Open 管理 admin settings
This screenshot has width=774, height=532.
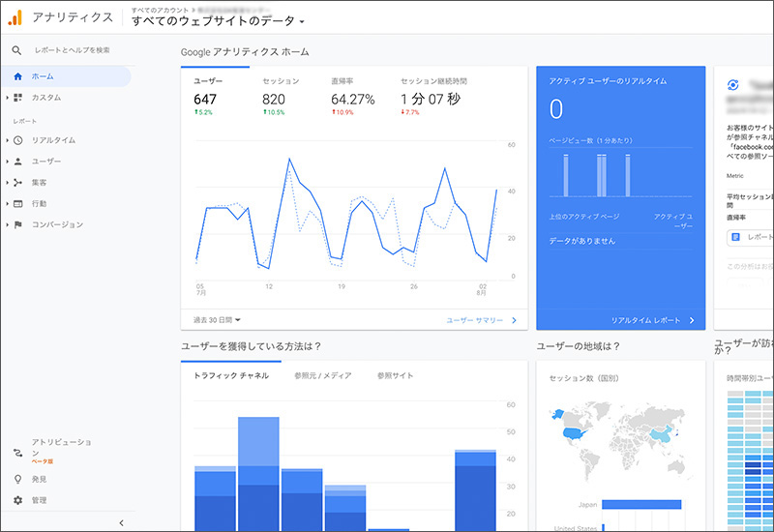[39, 500]
